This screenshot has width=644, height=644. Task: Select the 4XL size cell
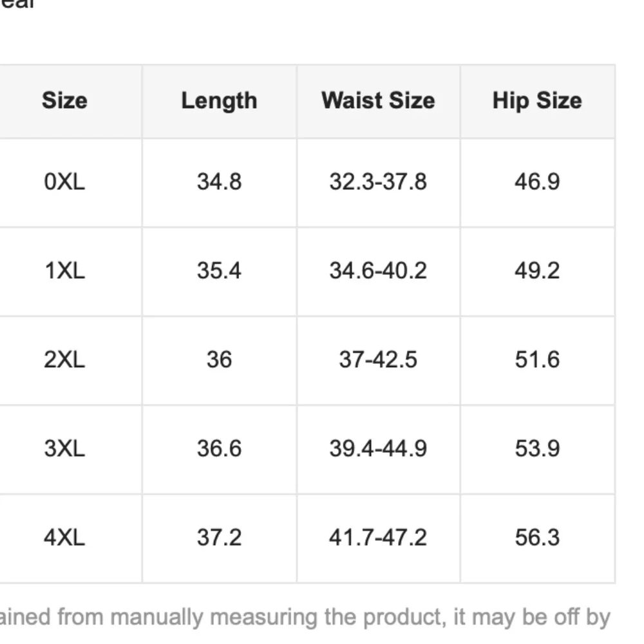tap(64, 537)
